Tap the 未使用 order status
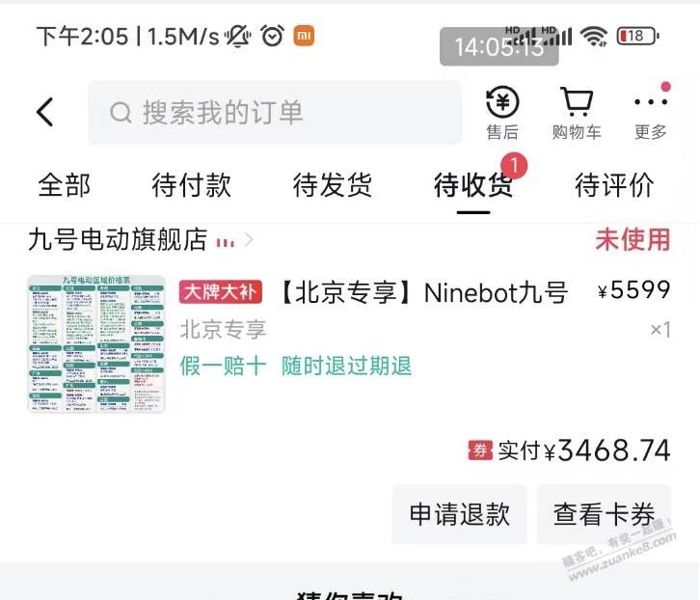 [x=633, y=239]
